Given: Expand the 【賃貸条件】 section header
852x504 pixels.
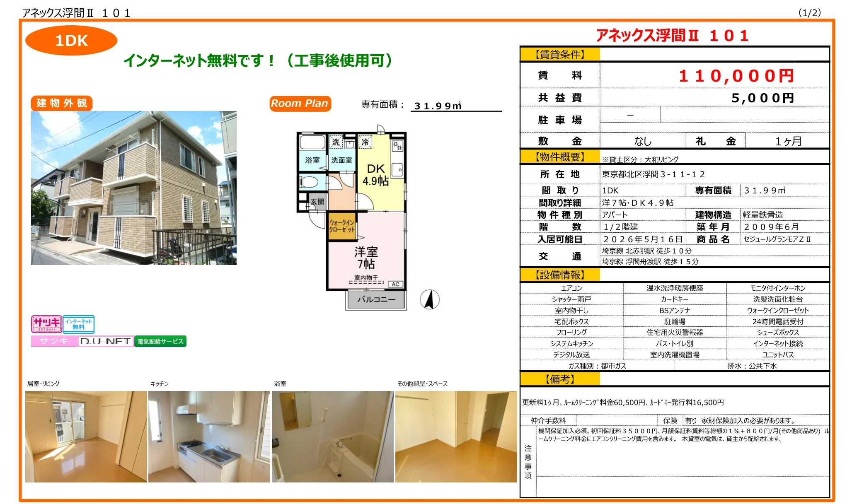Looking at the screenshot, I should pos(560,55).
